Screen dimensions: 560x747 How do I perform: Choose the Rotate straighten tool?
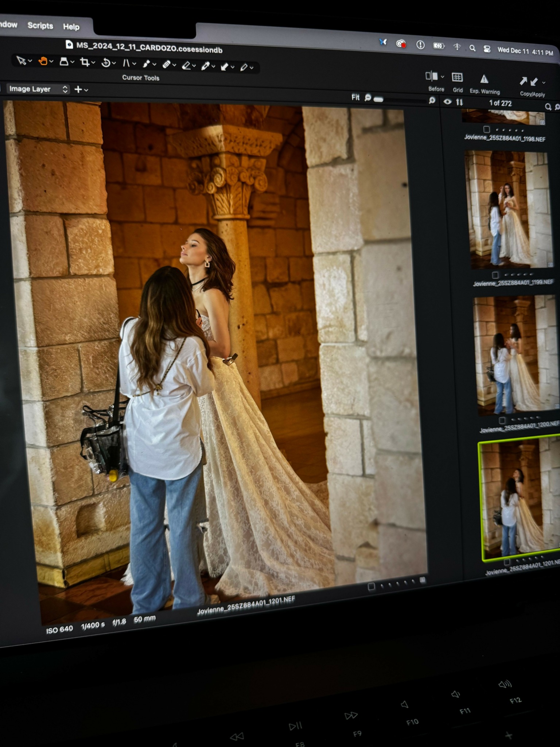coord(106,63)
